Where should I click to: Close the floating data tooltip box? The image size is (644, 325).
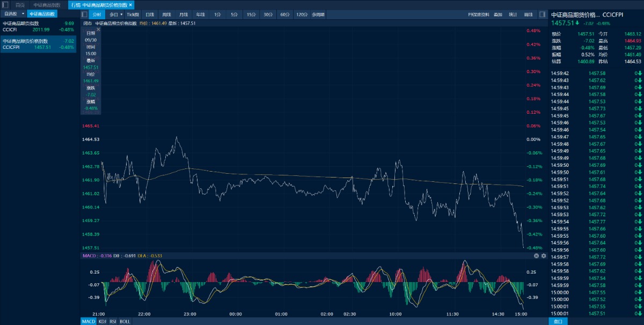(x=98, y=30)
